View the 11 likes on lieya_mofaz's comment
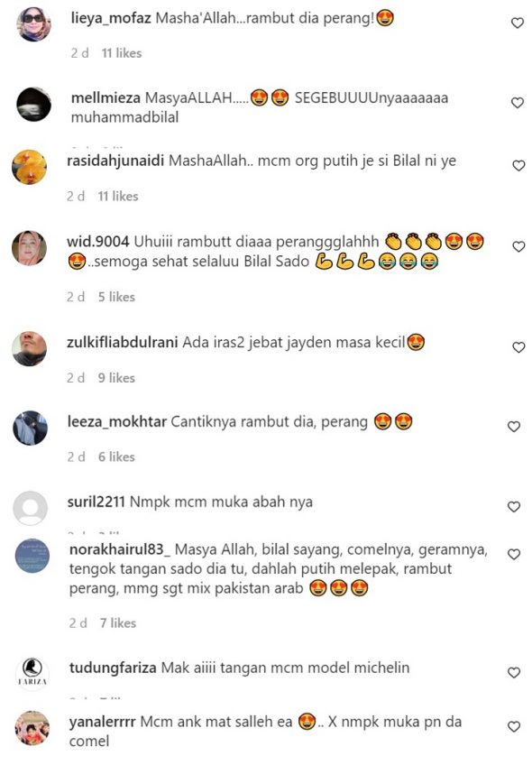The height and width of the screenshot is (765, 532). (x=122, y=53)
